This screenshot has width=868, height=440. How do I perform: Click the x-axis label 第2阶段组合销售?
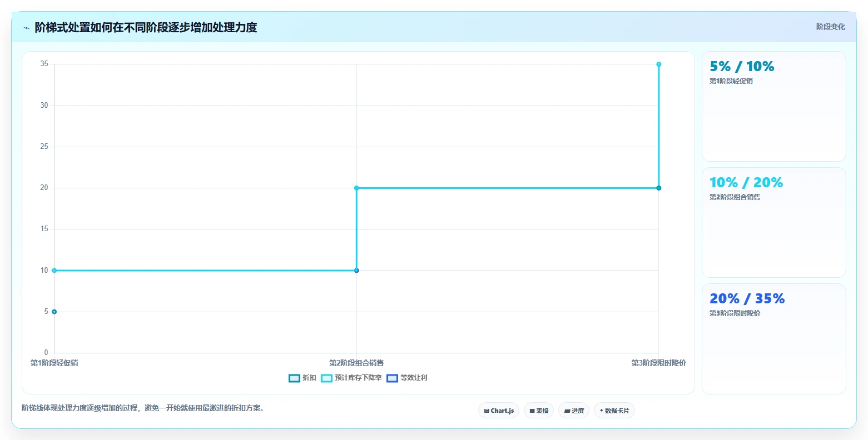click(x=356, y=363)
